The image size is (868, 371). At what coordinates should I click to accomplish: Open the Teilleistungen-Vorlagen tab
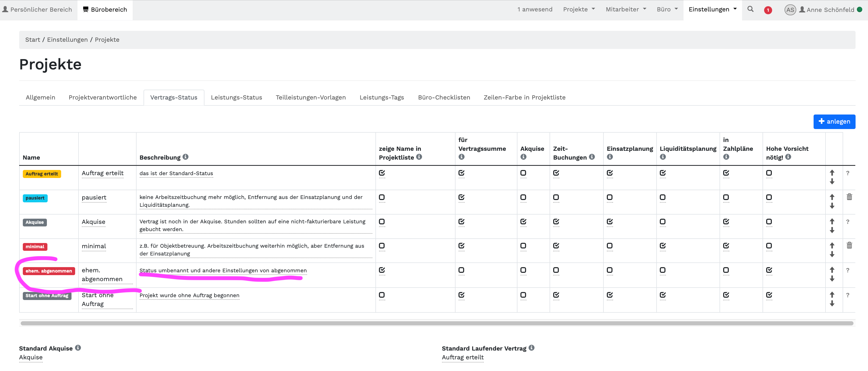tap(311, 97)
